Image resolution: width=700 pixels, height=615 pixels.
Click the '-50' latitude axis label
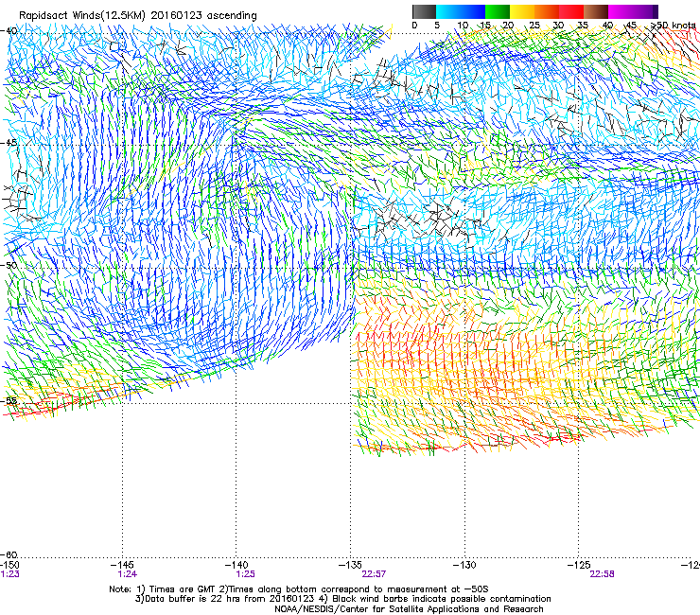(x=9, y=265)
